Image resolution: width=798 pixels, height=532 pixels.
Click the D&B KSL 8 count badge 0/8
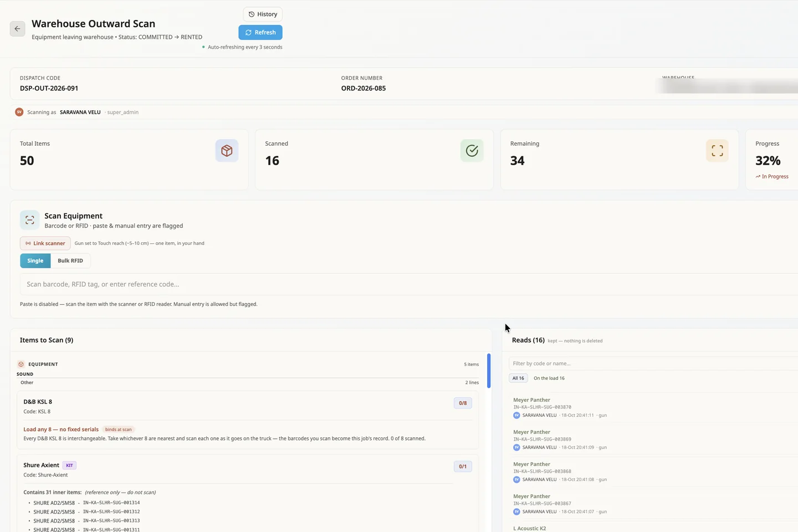pyautogui.click(x=463, y=403)
